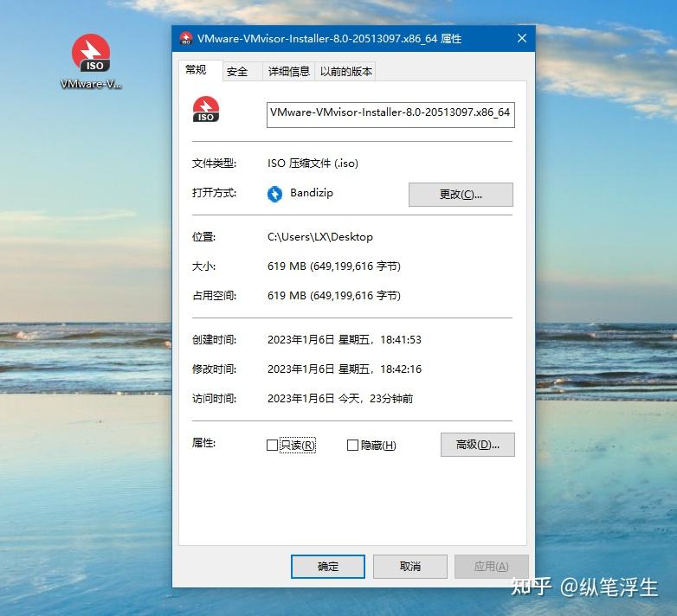Viewport: 677px width, 616px height.
Task: Click 更改(C)... to change opening program
Action: [x=461, y=195]
